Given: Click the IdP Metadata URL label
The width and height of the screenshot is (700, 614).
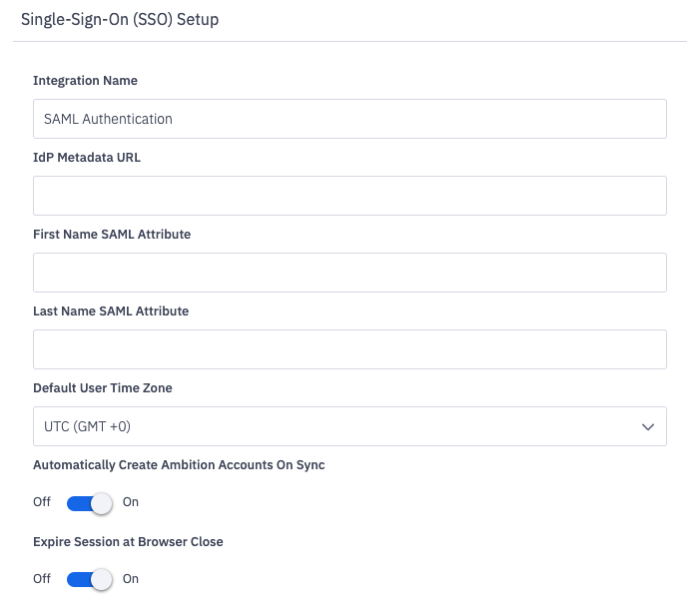Looking at the screenshot, I should coord(87,158).
